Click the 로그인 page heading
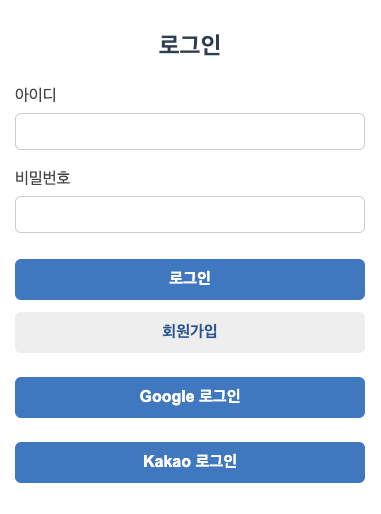 pyautogui.click(x=190, y=45)
